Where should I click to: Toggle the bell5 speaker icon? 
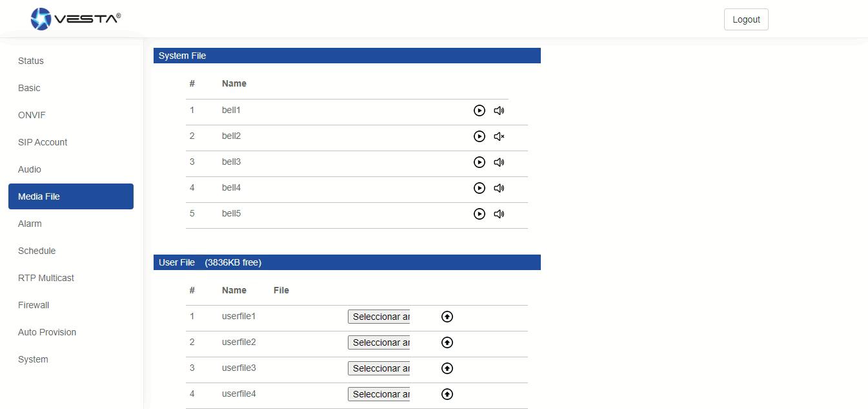point(499,214)
